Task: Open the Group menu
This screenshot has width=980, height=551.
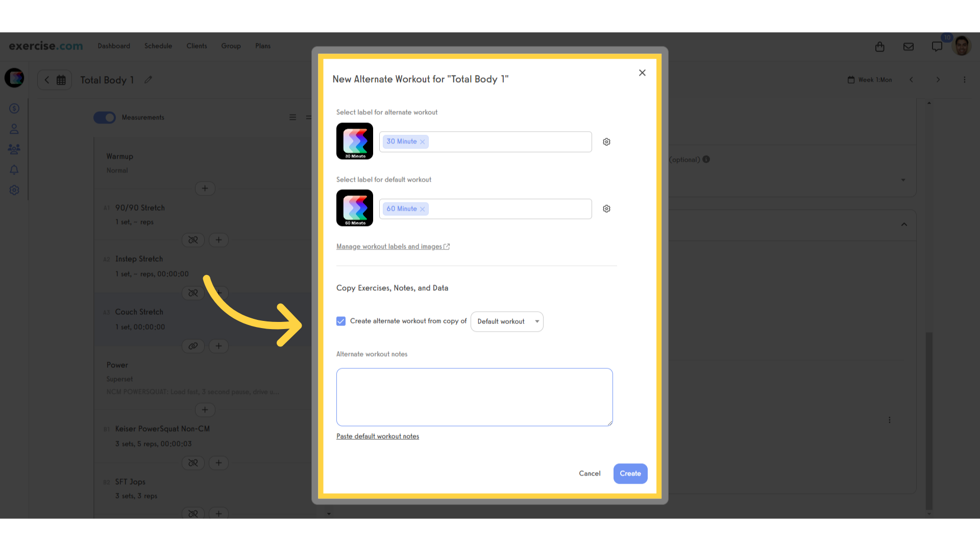Action: point(231,46)
